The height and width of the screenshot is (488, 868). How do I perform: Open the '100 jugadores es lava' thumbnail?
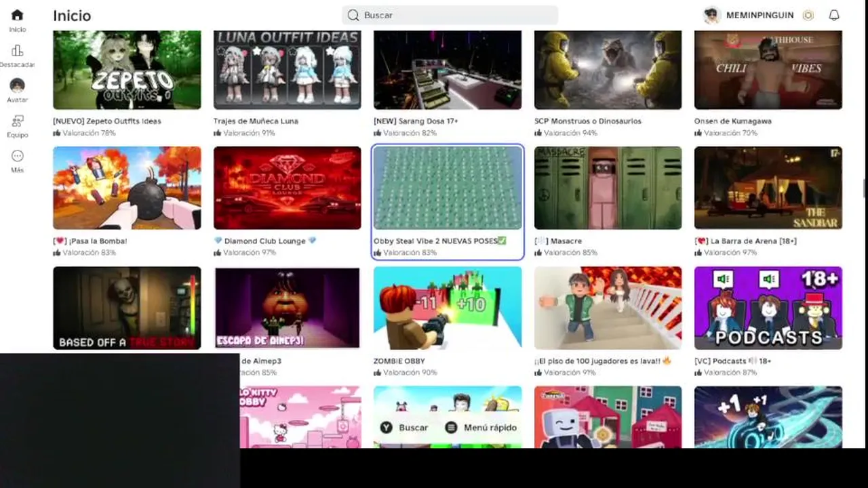click(x=608, y=308)
